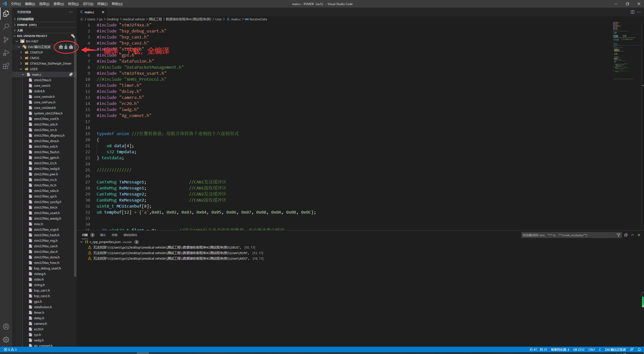Expand the STARTUP folder
The image size is (644, 354).
click(x=21, y=52)
